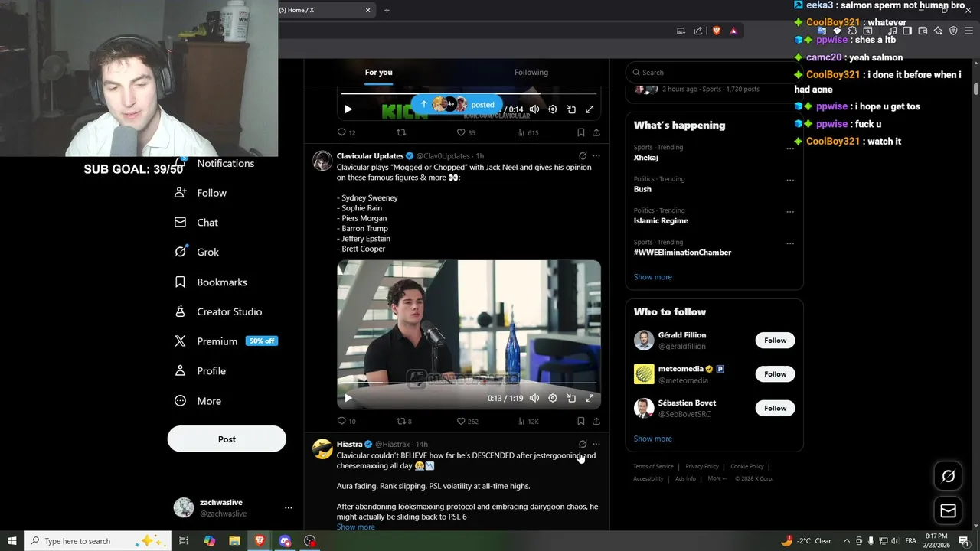Screen dimensions: 980x551
Task: Open Terms of Service link
Action: tap(653, 466)
